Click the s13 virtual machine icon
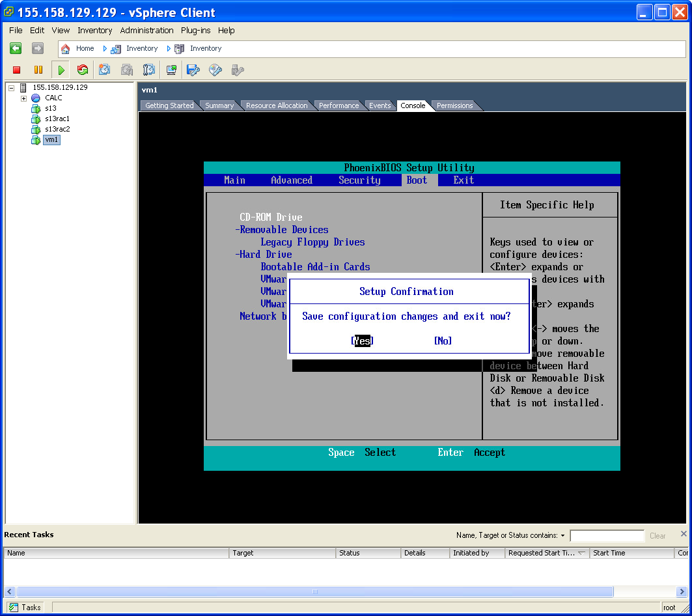 tap(36, 109)
